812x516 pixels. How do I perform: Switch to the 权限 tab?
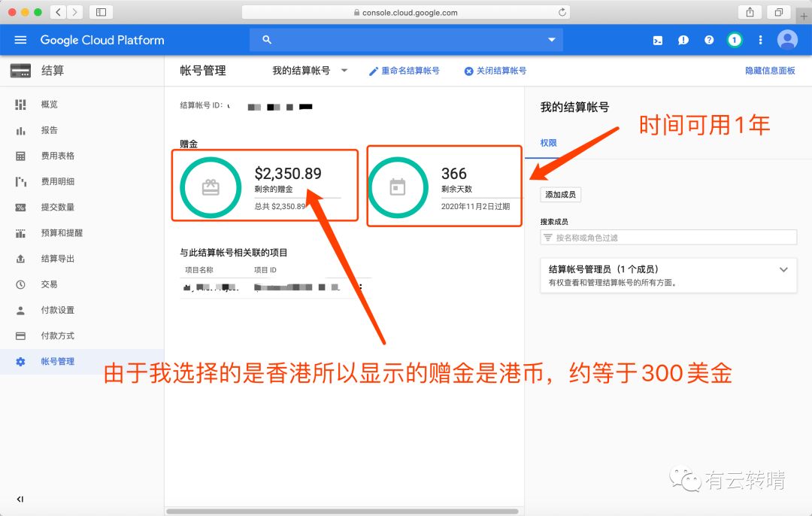coord(548,143)
